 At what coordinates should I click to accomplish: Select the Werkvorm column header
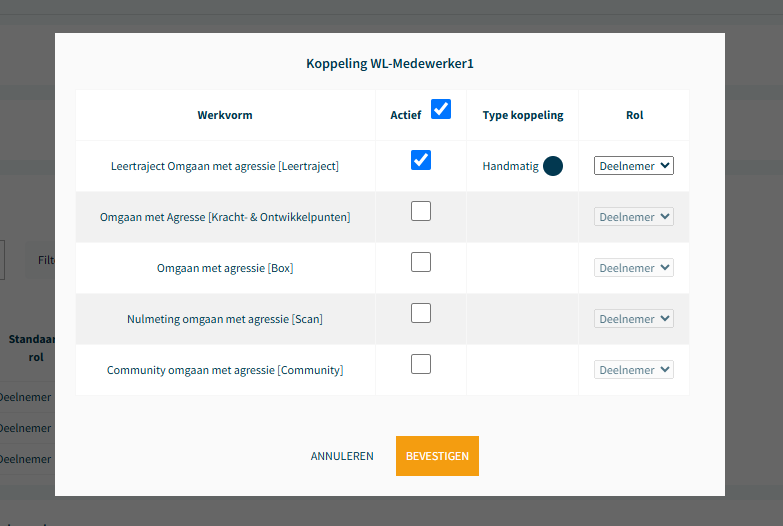[225, 115]
